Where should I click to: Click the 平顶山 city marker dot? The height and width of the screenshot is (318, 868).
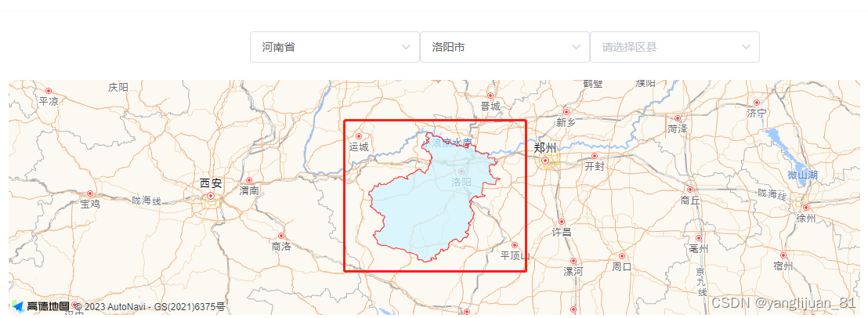point(514,245)
